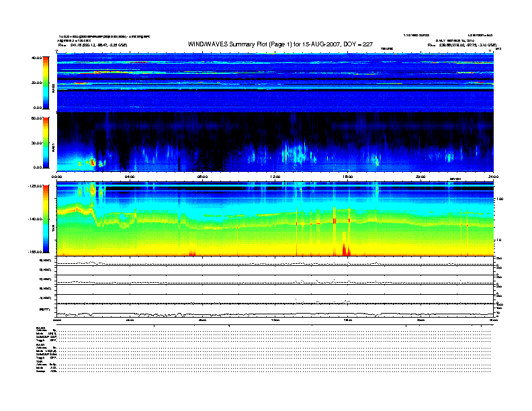Click the 12:00 tick label under RAD1 panel
532x411 pixels.
(x=275, y=177)
